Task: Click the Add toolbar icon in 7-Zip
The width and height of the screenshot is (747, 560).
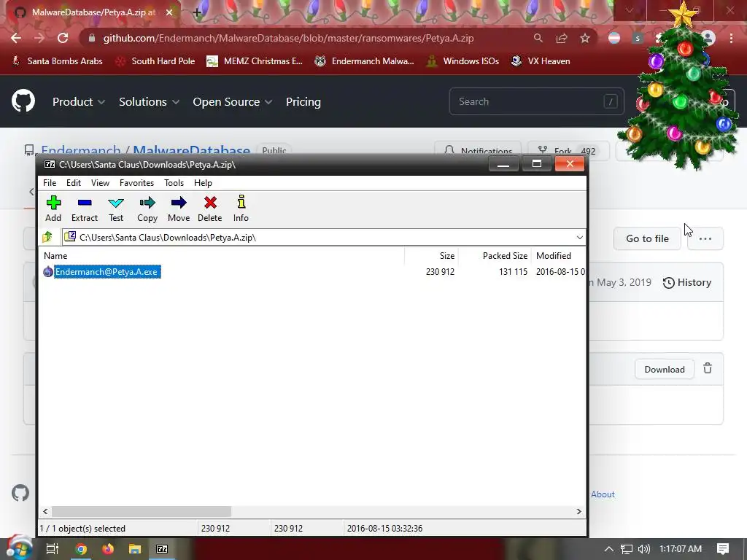Action: tap(53, 209)
